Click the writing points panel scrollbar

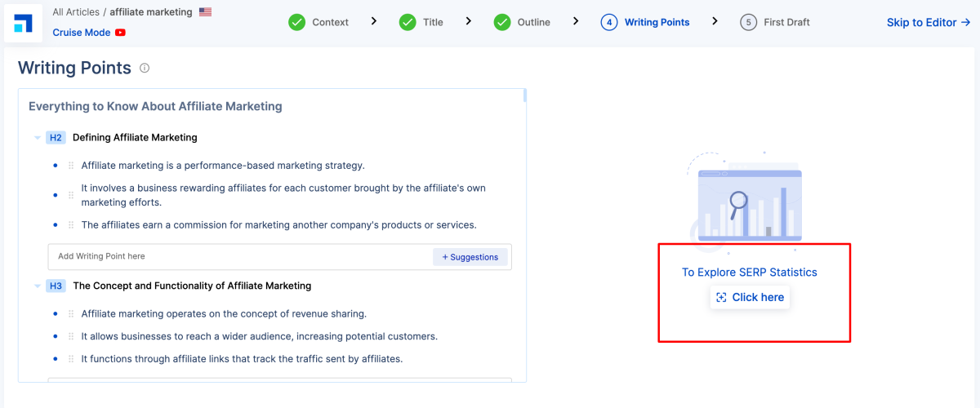pyautogui.click(x=524, y=96)
